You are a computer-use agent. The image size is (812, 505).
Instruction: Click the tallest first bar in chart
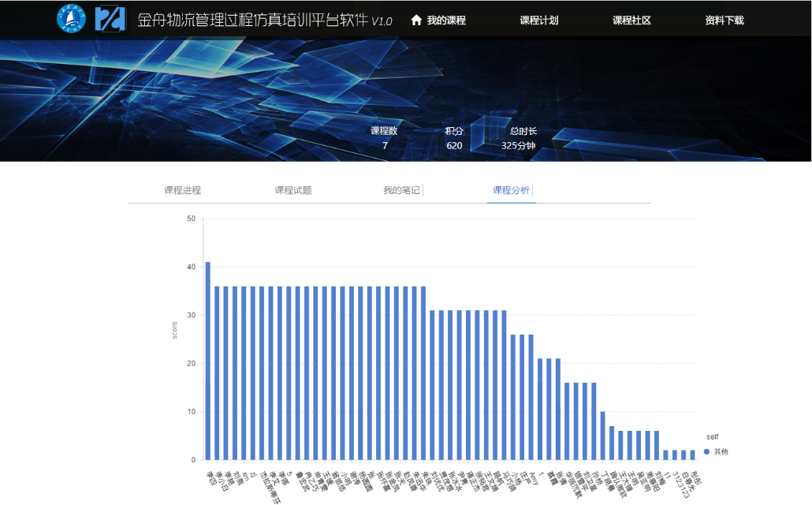pos(208,361)
